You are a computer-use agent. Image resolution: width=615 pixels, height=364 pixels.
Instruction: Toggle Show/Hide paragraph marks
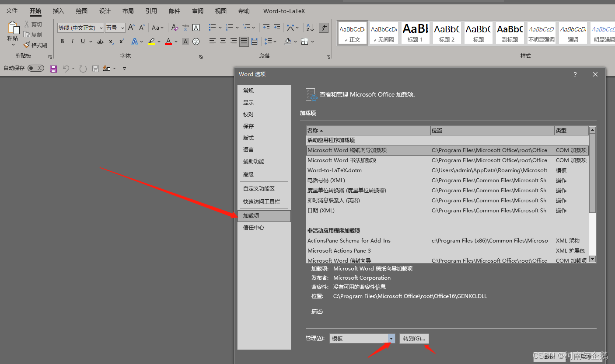324,28
